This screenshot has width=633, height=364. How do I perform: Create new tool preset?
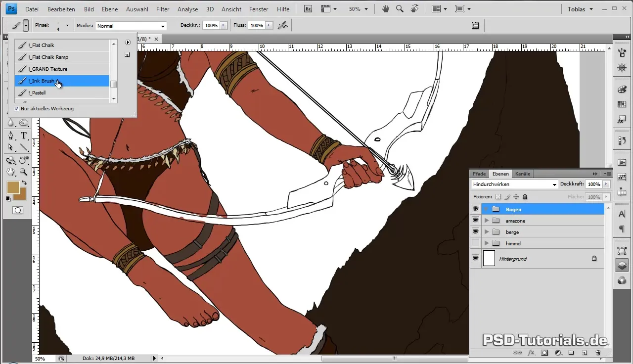(x=127, y=55)
